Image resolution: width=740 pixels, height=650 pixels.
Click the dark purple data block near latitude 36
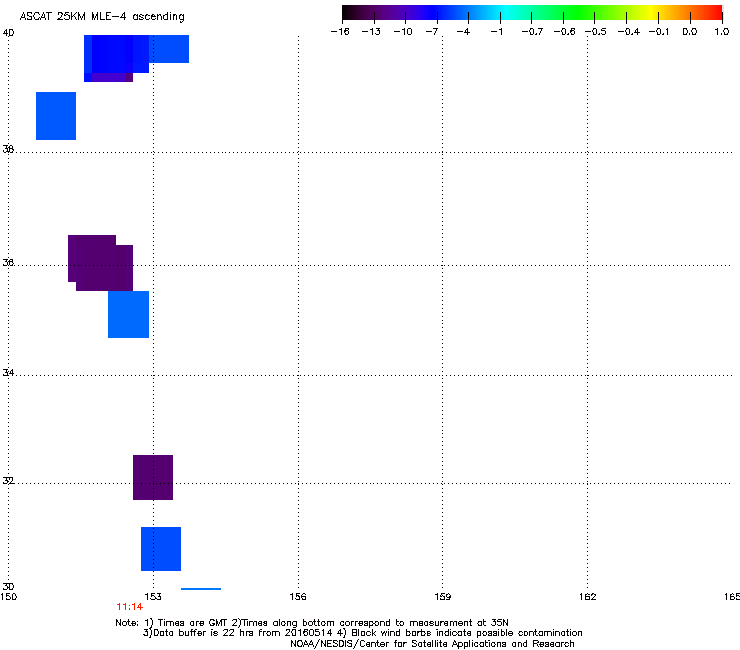pyautogui.click(x=101, y=263)
